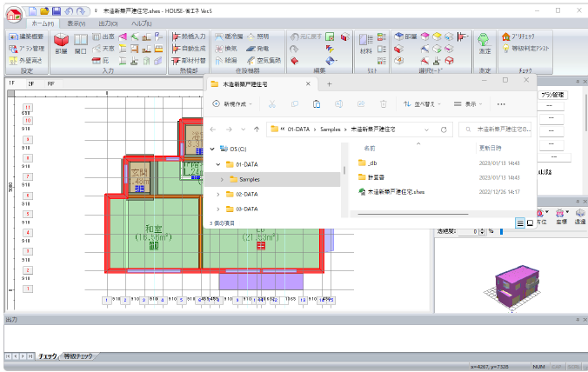
Task: Click Explorer file list horizontal scrollbar
Action: pyautogui.click(x=413, y=215)
